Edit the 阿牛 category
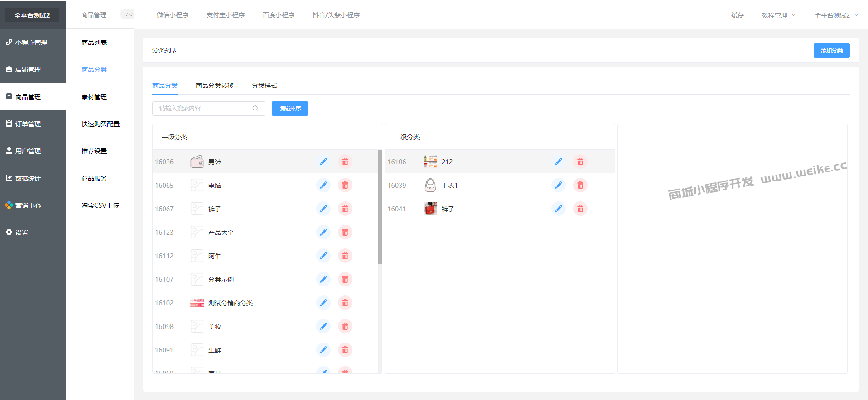Viewport: 868px width, 400px height. click(x=323, y=256)
